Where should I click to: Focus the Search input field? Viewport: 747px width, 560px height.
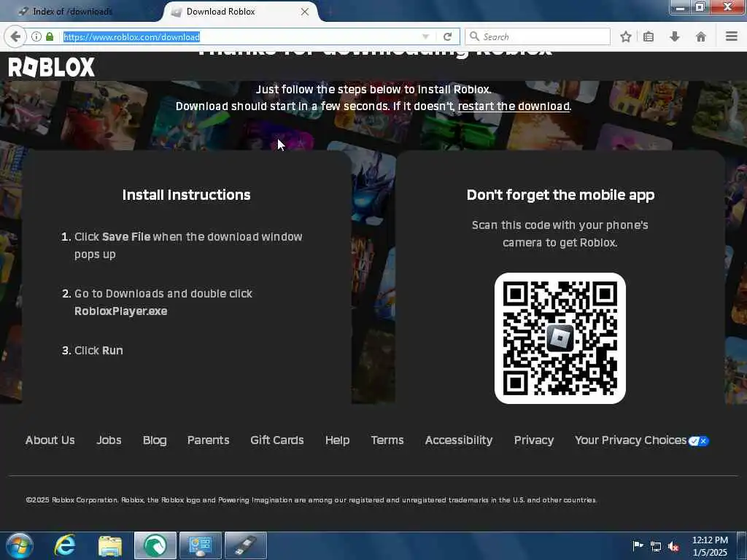pyautogui.click(x=538, y=36)
